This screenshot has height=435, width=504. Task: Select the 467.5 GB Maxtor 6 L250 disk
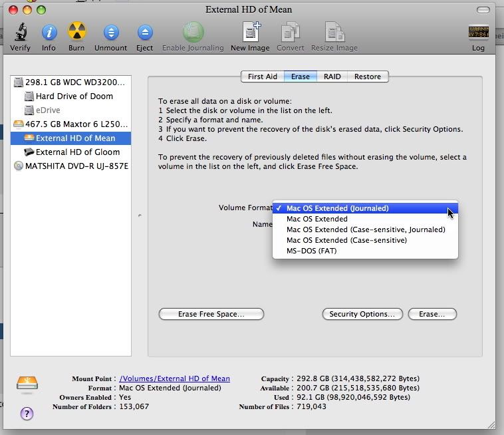point(70,124)
